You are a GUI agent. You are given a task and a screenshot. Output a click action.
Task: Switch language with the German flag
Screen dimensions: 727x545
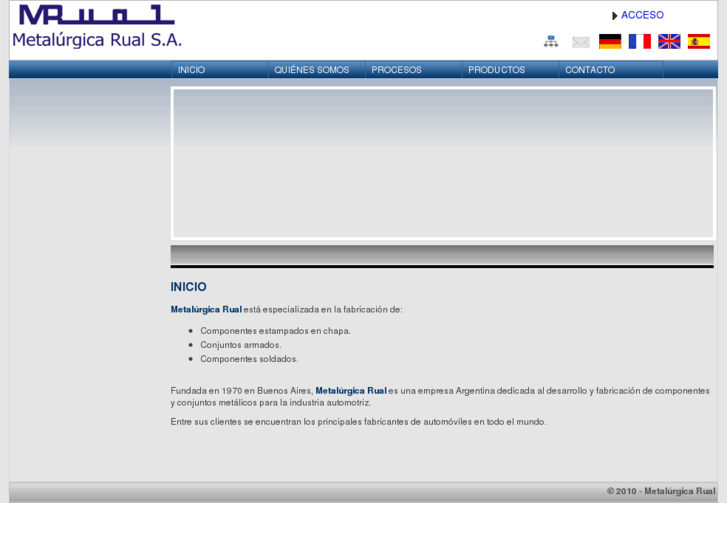pyautogui.click(x=610, y=41)
